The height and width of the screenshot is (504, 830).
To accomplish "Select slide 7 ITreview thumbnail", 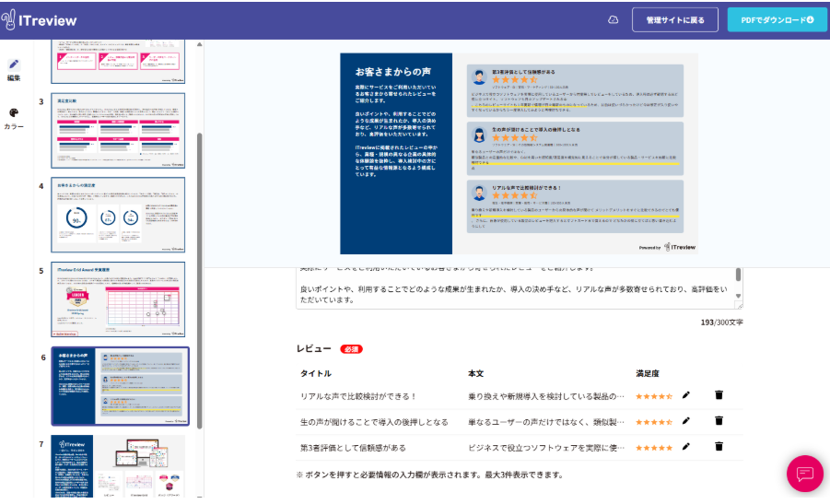I will pos(118,466).
